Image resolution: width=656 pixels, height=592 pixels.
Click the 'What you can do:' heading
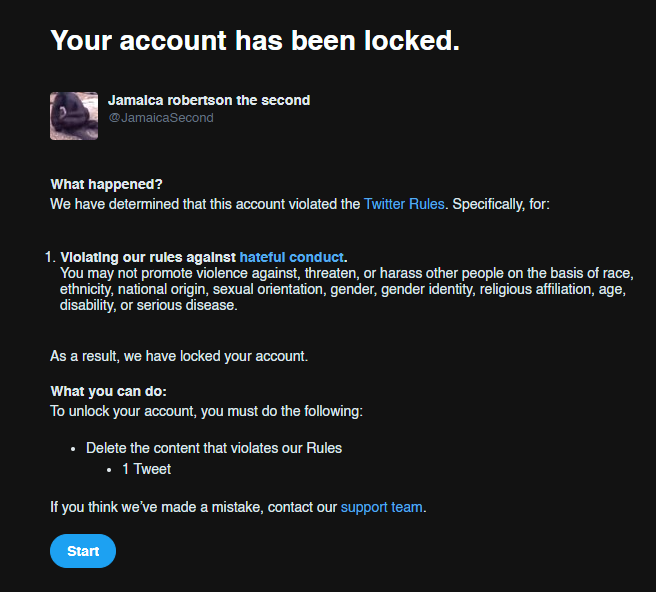pos(108,391)
